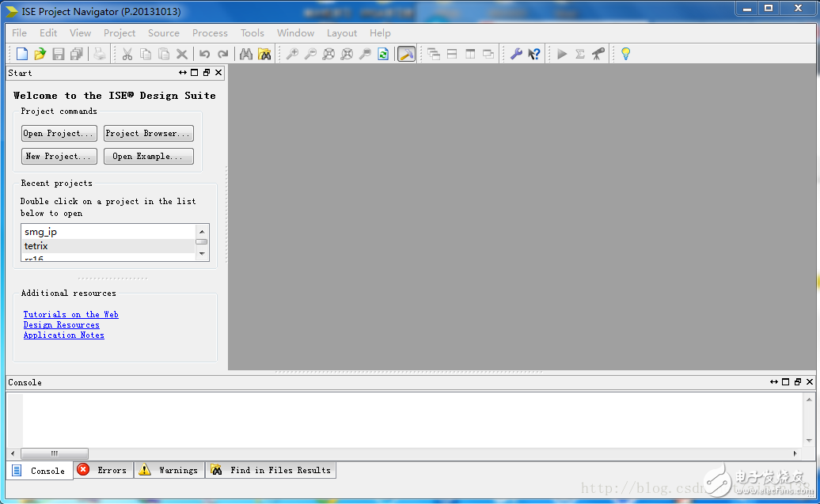Open the Tools menu
820x504 pixels.
[252, 32]
